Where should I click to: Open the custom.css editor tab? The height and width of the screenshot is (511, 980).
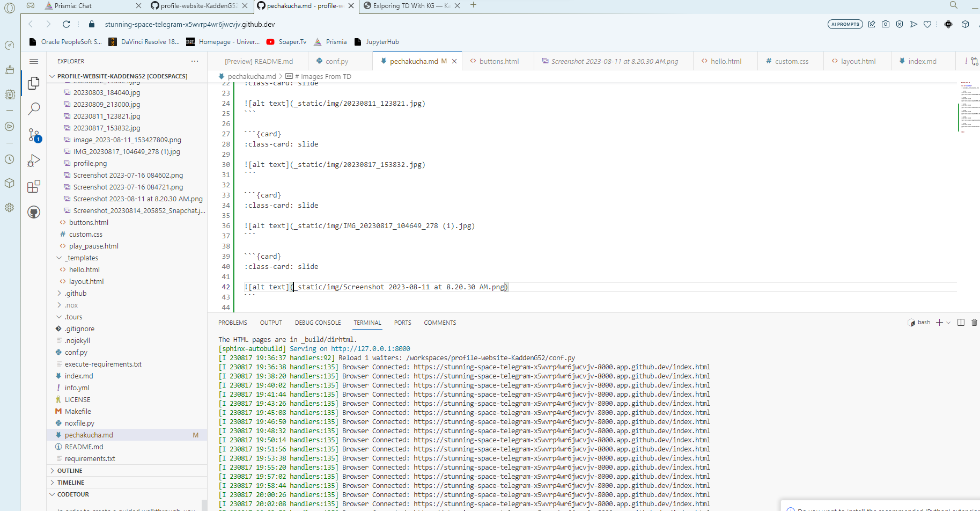pyautogui.click(x=791, y=61)
